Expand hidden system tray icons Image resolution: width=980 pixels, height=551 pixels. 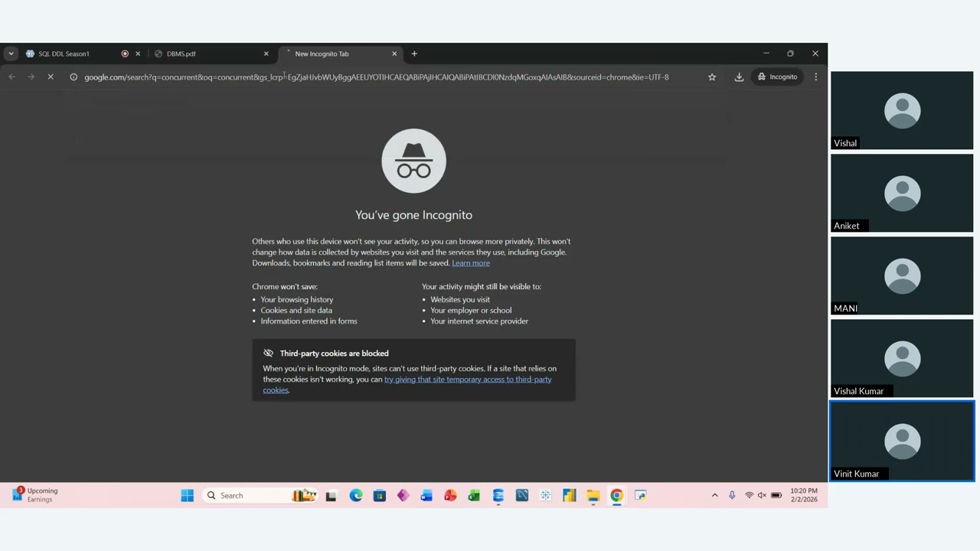[714, 495]
